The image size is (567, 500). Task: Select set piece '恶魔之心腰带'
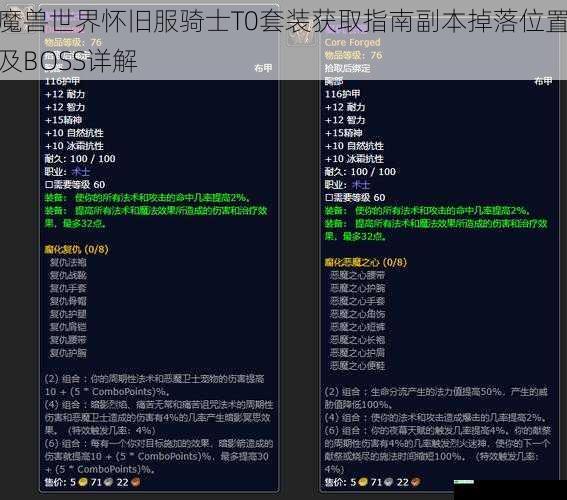tap(357, 275)
